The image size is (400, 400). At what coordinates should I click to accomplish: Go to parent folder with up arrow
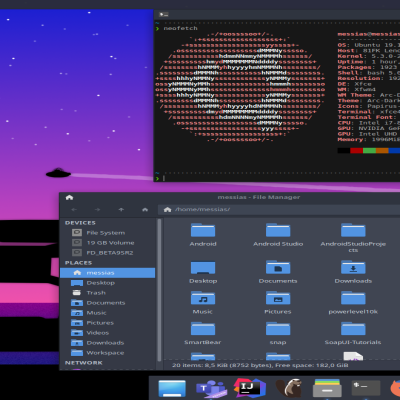pos(121,210)
